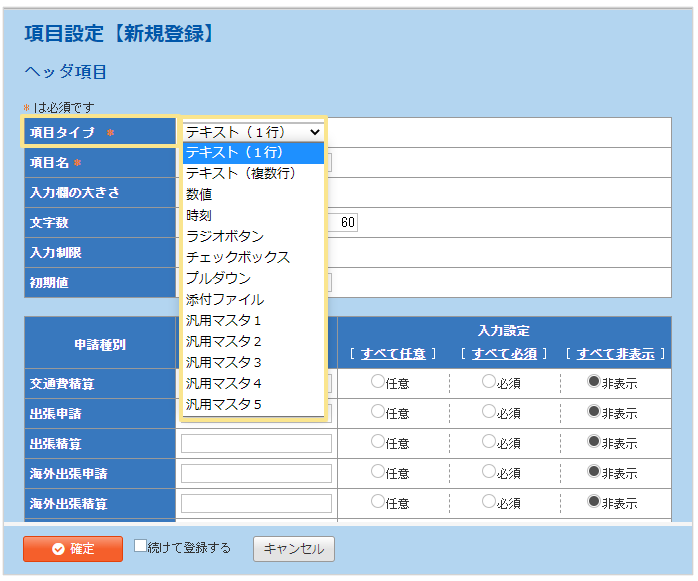698x581 pixels.
Task: Click the 確定 confirm button
Action: tap(72, 548)
